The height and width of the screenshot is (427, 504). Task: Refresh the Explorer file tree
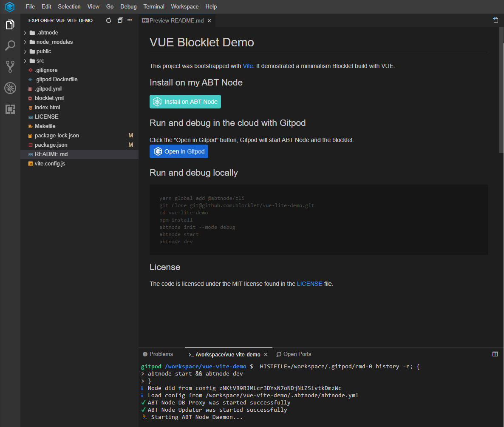[109, 20]
